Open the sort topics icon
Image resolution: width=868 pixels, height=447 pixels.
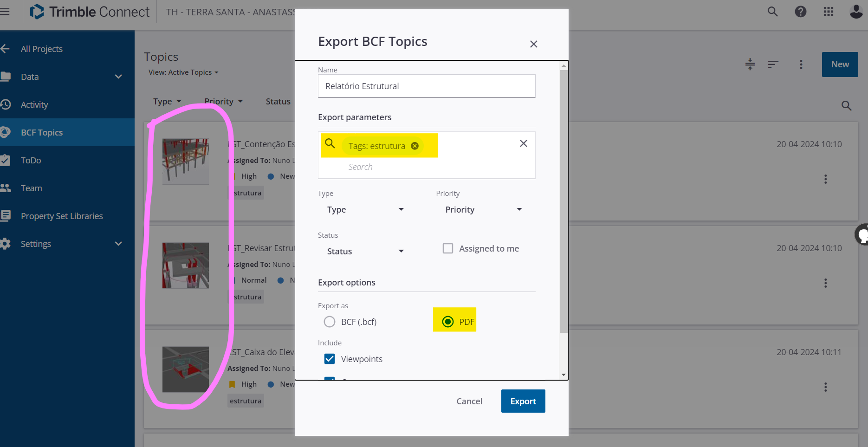(773, 65)
